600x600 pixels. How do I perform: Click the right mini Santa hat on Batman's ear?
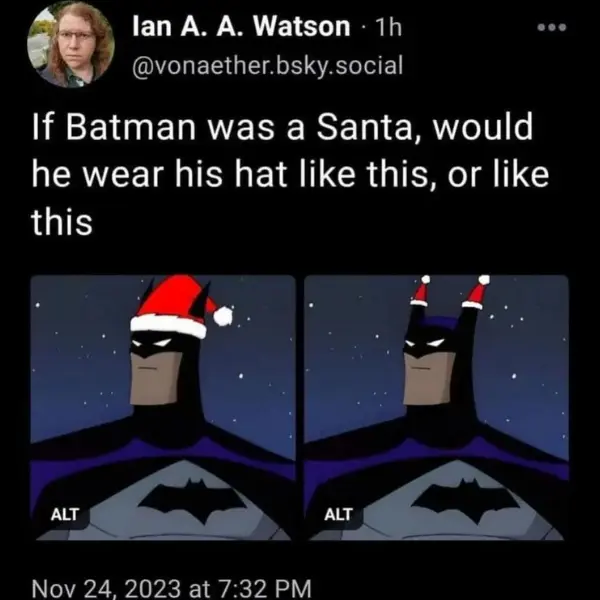[478, 293]
